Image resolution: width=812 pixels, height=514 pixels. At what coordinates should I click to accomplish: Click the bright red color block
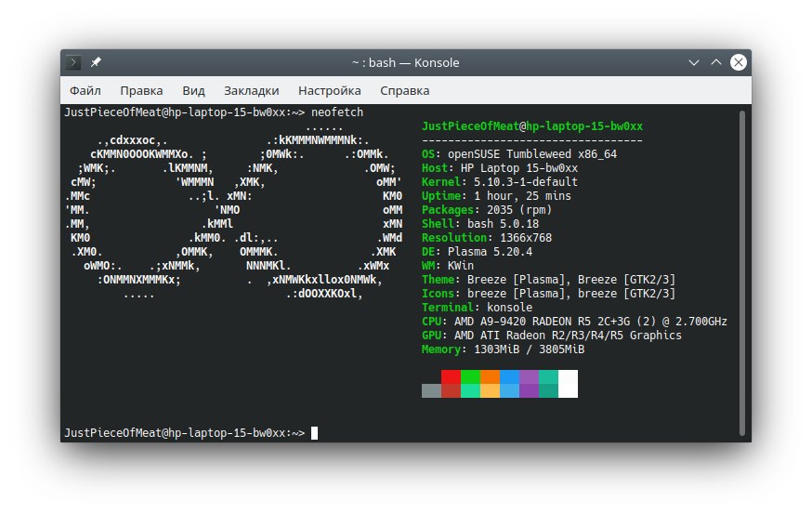[451, 376]
